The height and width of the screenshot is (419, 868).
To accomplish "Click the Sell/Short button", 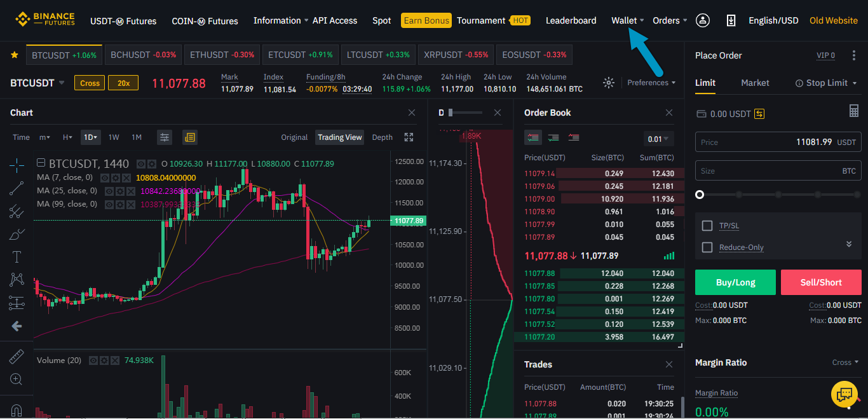I will 821,282.
